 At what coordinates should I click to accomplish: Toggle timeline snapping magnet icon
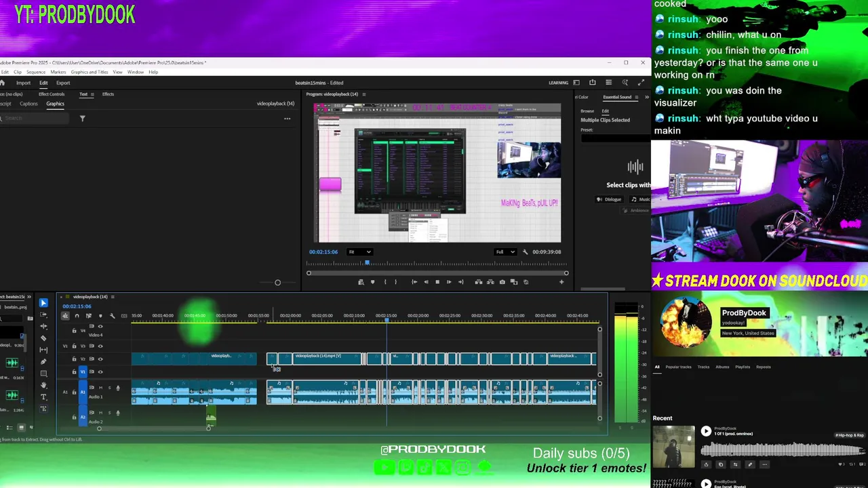[x=77, y=316]
